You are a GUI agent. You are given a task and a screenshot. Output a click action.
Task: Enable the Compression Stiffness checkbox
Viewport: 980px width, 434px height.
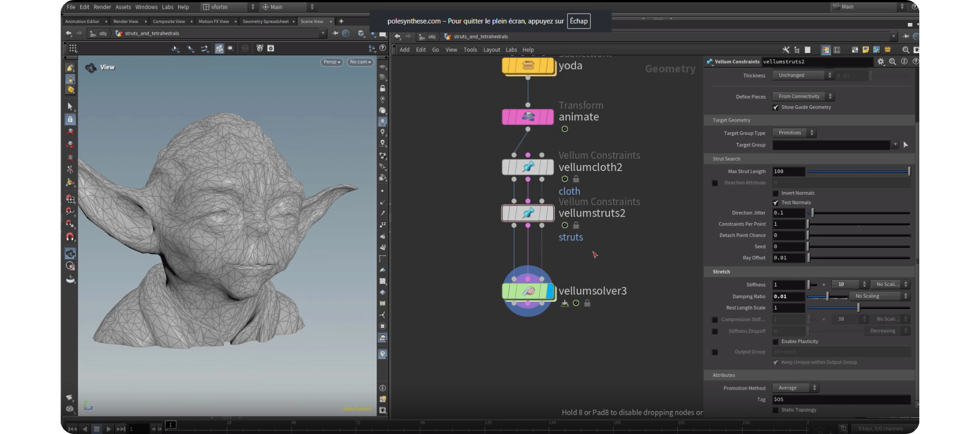coord(715,320)
